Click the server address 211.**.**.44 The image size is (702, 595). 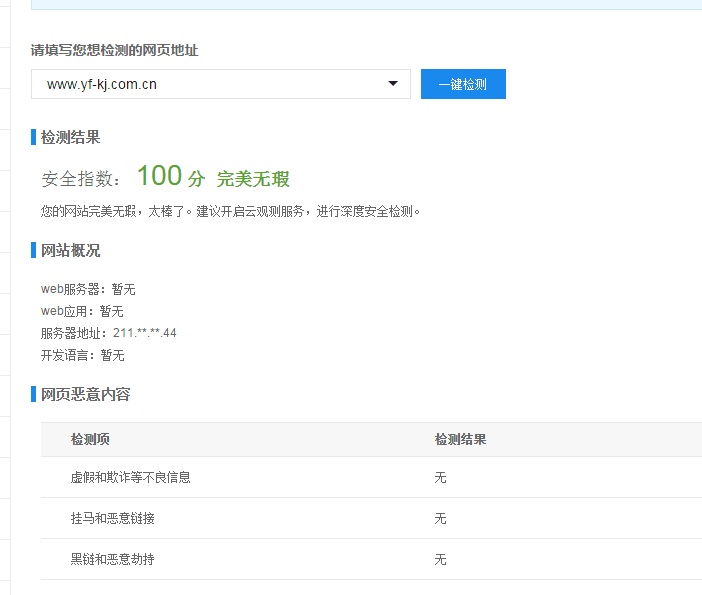[x=145, y=333]
